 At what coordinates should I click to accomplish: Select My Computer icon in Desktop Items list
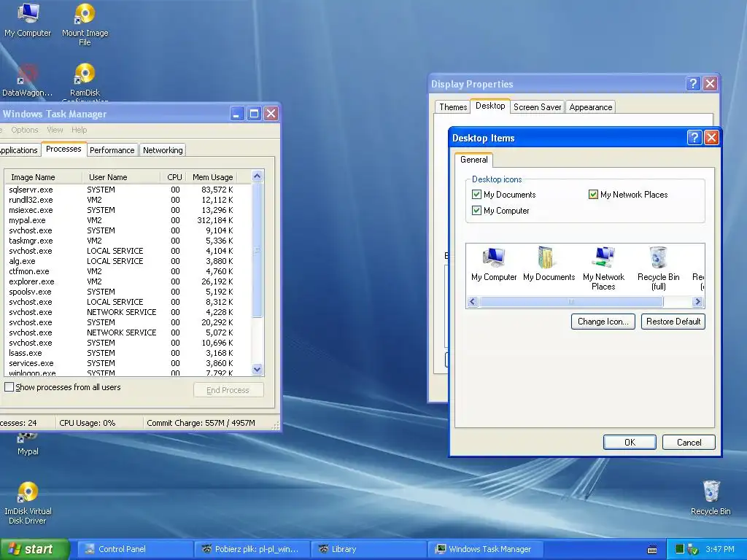(494, 264)
